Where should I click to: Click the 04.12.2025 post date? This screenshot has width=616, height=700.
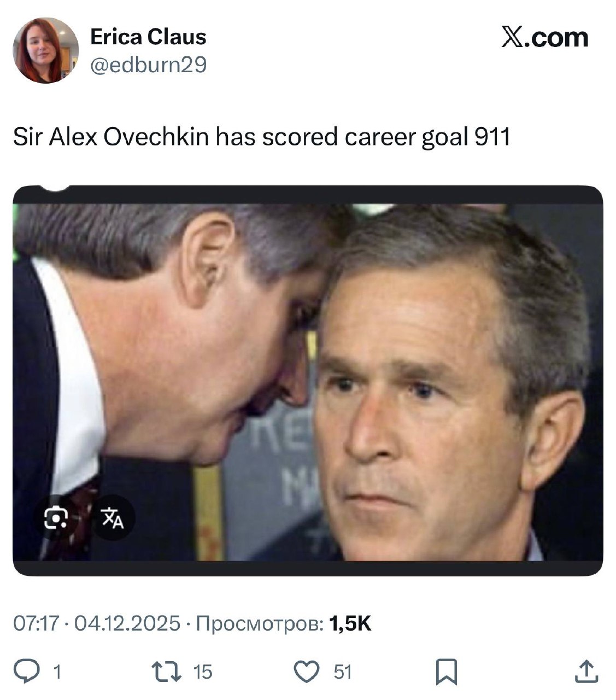tap(126, 623)
